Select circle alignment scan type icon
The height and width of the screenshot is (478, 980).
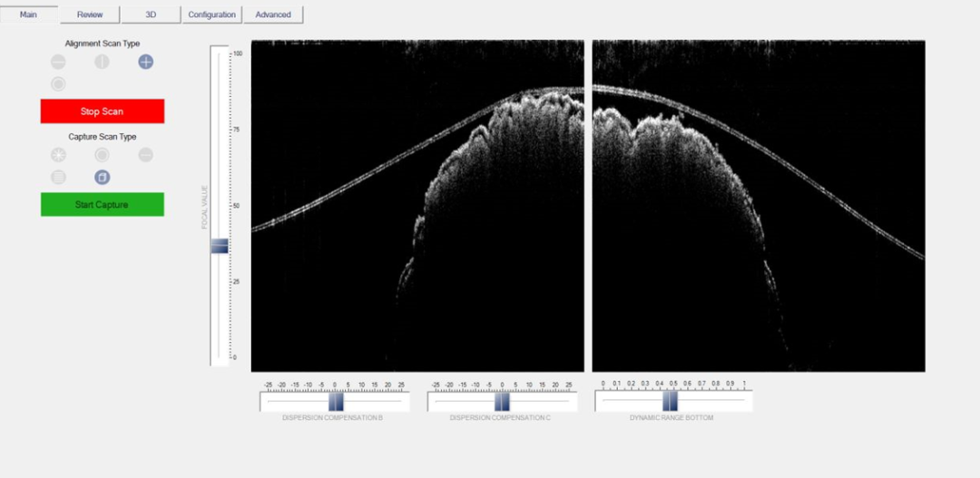[58, 83]
